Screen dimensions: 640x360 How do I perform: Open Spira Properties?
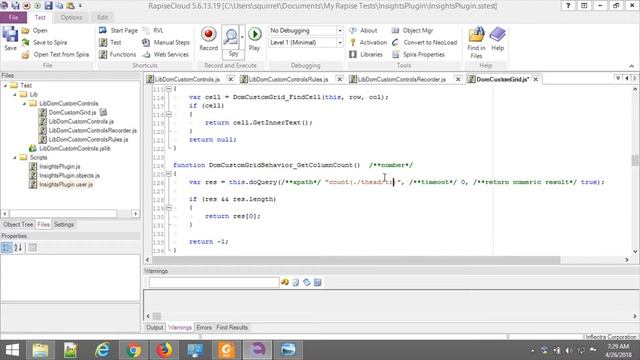point(418,54)
